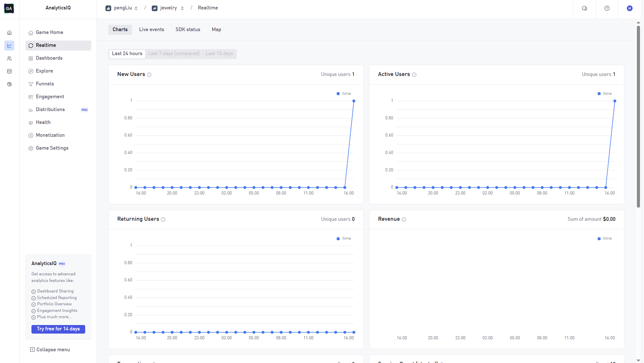
Task: Open the chat messages icon
Action: click(585, 8)
